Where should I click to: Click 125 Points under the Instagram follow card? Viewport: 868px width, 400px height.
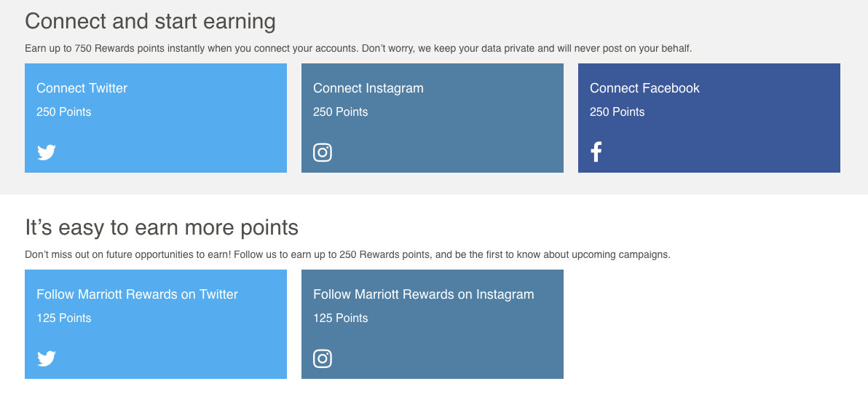(340, 318)
